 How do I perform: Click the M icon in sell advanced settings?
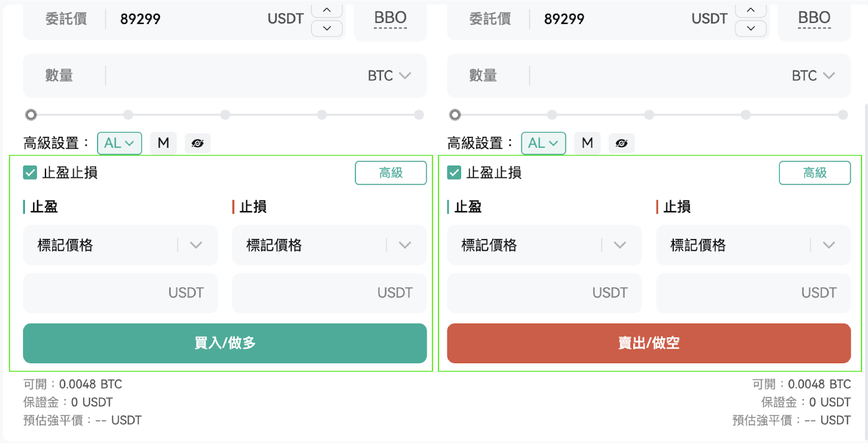588,143
